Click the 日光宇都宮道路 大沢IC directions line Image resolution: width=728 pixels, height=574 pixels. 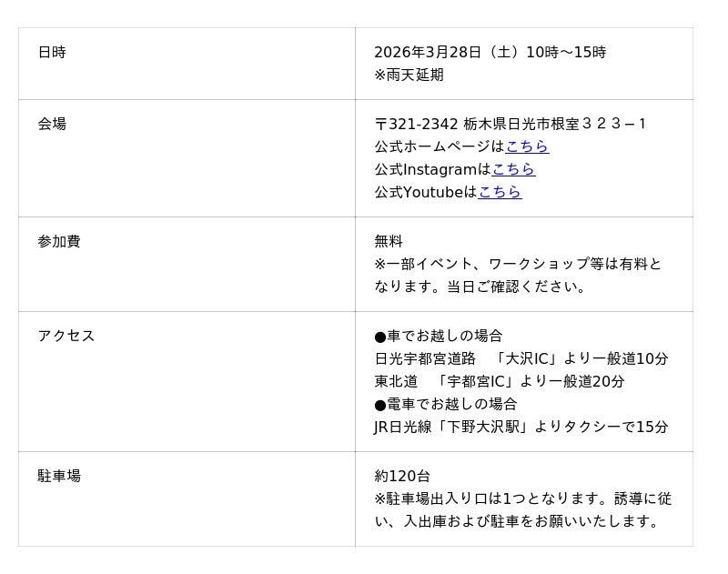tap(521, 358)
